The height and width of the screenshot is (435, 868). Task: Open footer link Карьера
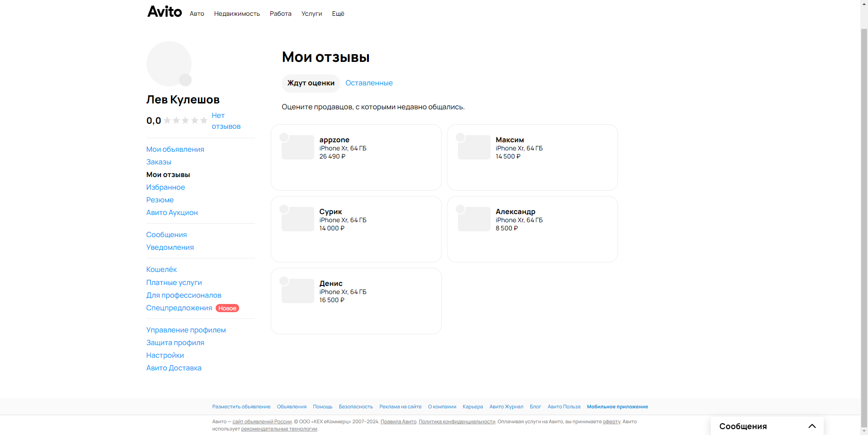[x=473, y=407]
